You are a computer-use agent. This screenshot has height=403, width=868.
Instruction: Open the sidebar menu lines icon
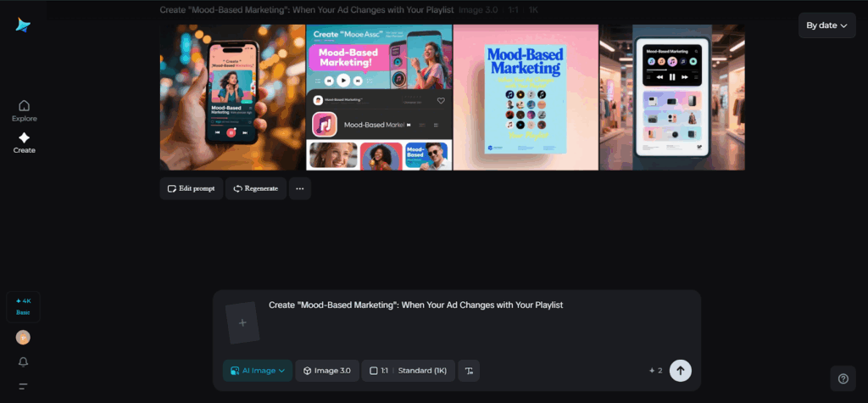pos(23,386)
